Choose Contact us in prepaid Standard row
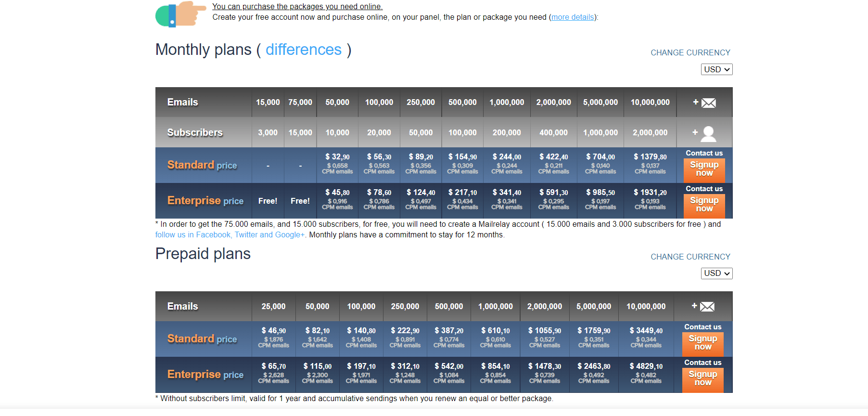This screenshot has width=868, height=416. click(x=702, y=327)
